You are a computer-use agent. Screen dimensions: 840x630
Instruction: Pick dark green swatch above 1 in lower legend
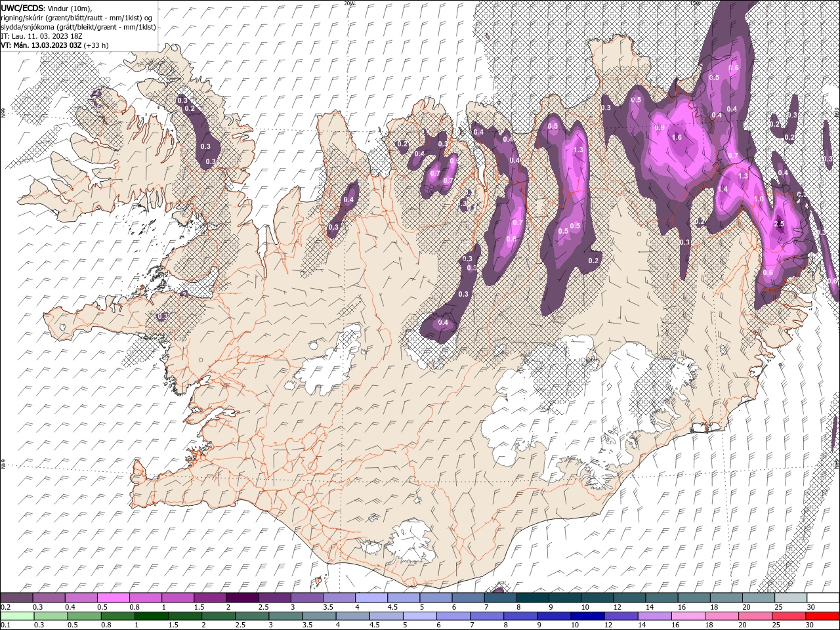coord(151,616)
